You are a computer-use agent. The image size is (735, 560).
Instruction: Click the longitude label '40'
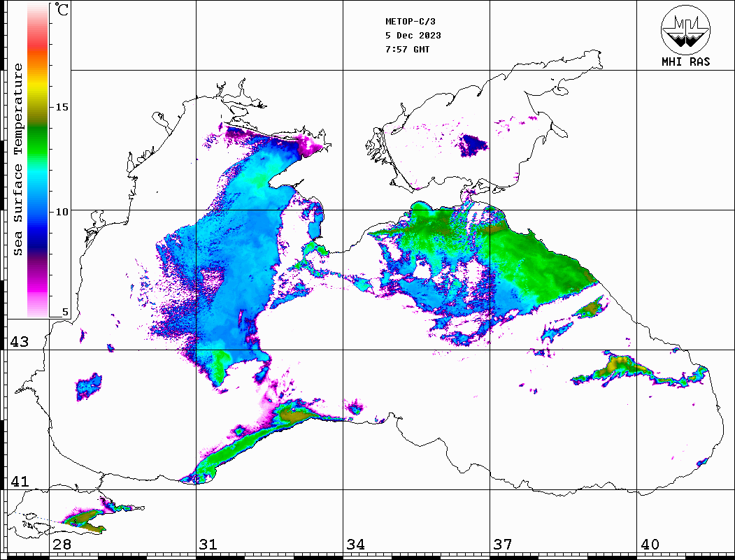click(650, 544)
